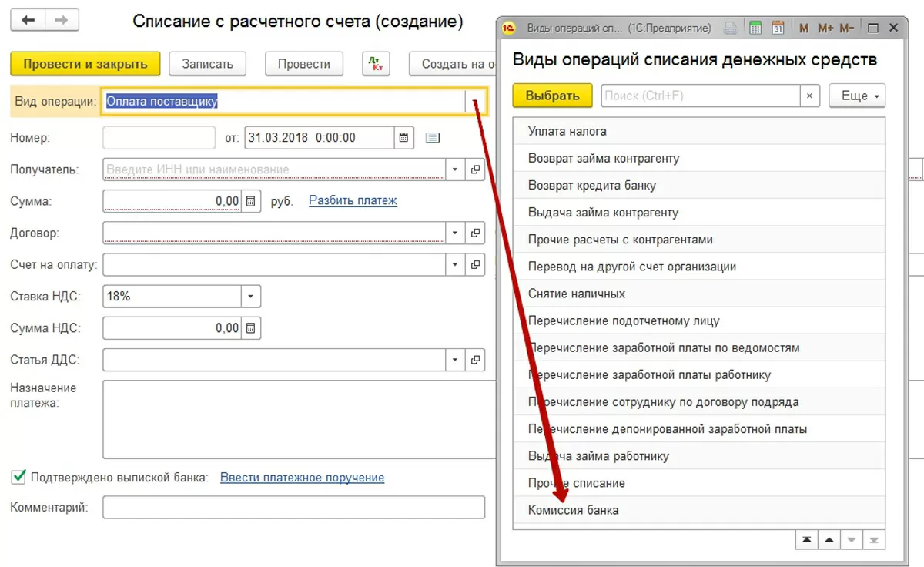
Task: Open the Договор dropdown arrow
Action: (x=455, y=233)
